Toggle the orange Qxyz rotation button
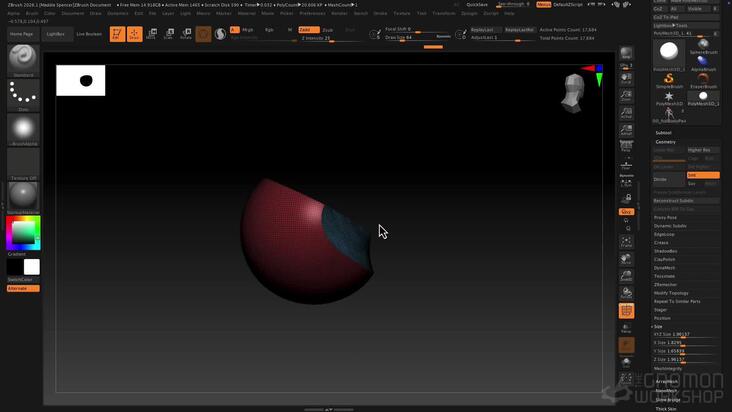 pyautogui.click(x=626, y=212)
